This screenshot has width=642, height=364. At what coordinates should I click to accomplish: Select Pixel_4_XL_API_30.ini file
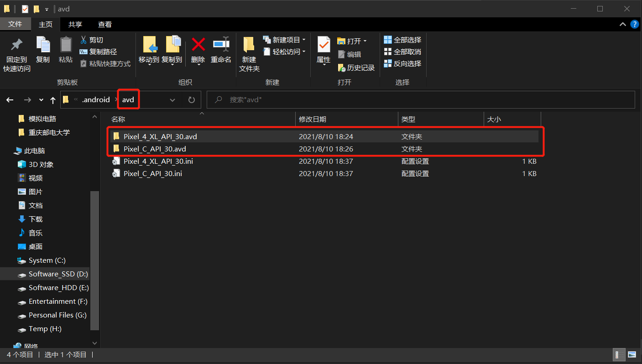(x=324, y=161)
